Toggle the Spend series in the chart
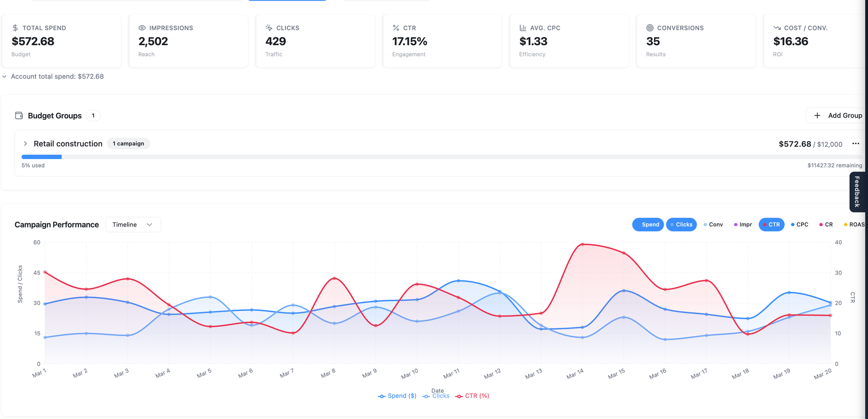The image size is (868, 419). (x=648, y=225)
